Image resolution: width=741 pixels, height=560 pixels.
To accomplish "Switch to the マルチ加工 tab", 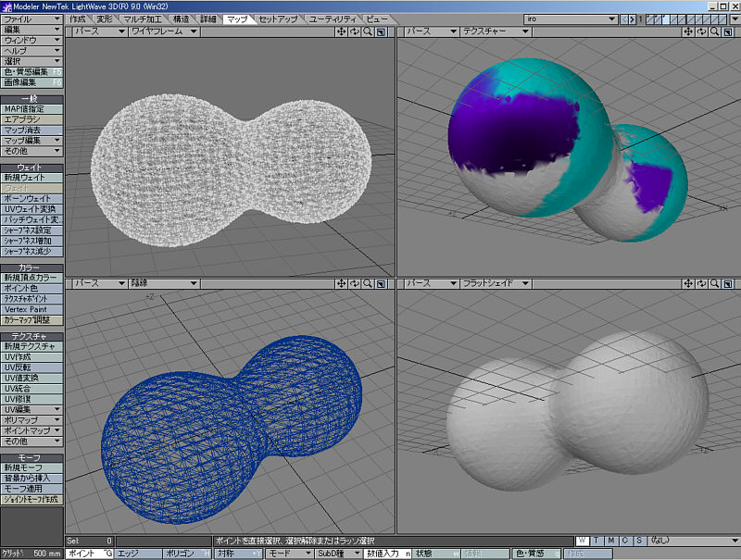I will 143,19.
